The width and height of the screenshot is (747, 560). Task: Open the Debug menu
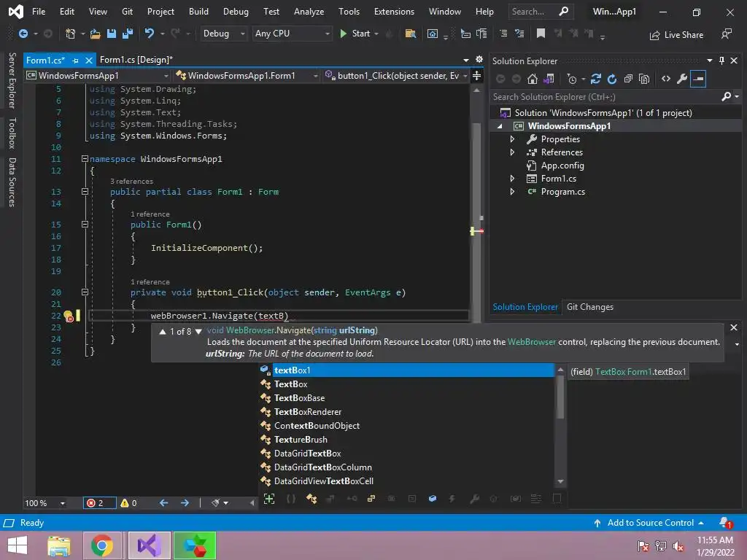pos(236,12)
